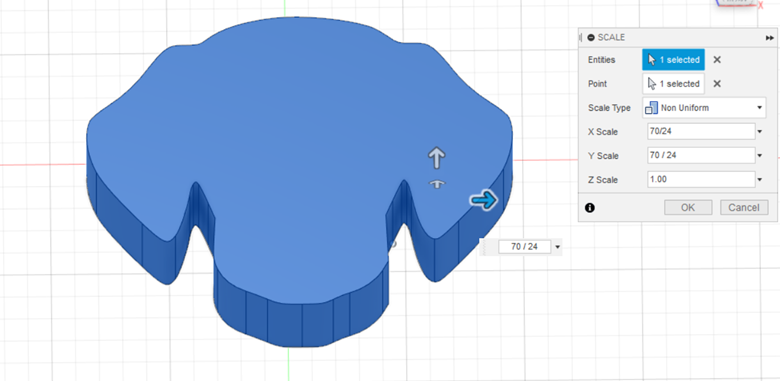Click the floating 70 / 24 value field

point(525,246)
